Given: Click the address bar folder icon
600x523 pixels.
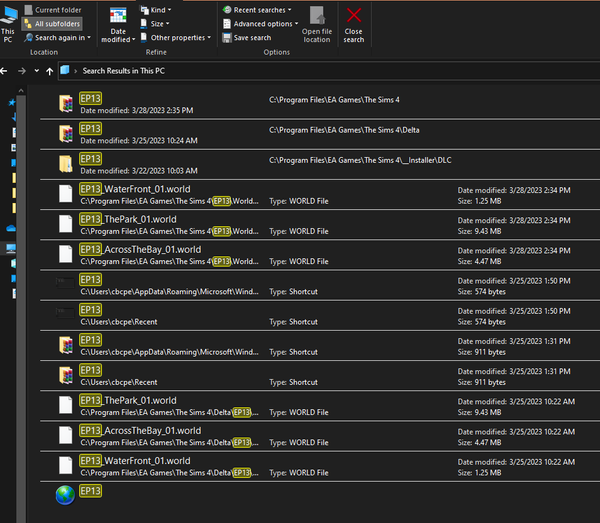Looking at the screenshot, I should tap(65, 70).
